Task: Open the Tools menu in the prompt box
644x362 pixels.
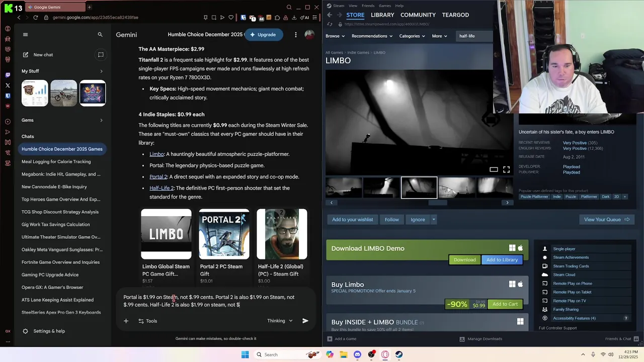Action: click(x=147, y=321)
